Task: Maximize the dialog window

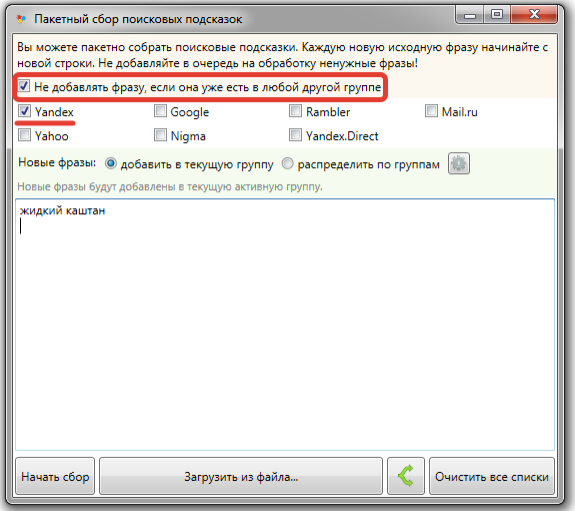Action: point(497,14)
